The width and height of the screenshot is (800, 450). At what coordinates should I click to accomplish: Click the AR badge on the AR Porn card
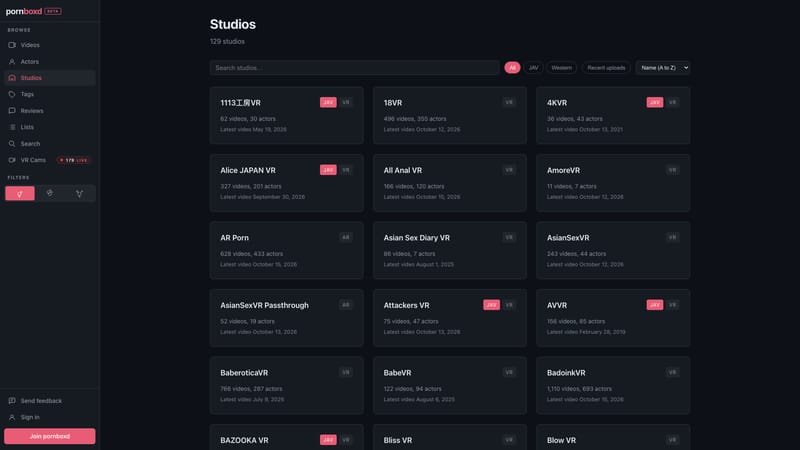[x=346, y=237]
